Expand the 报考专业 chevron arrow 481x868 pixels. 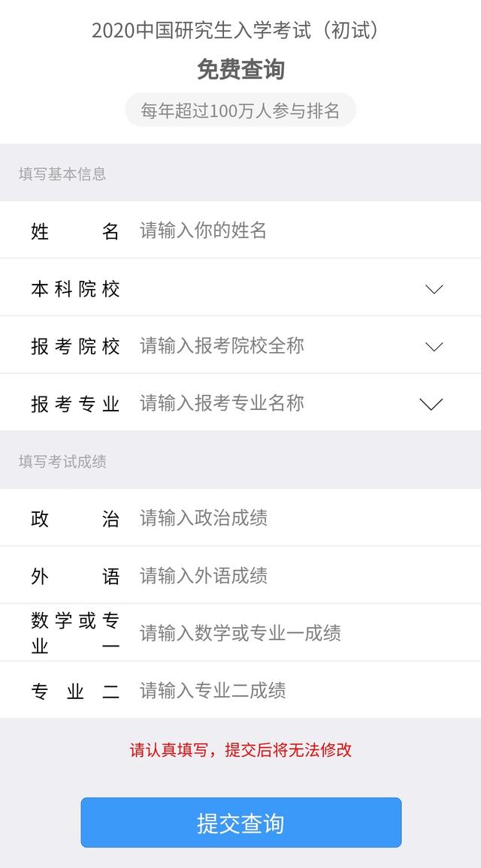pyautogui.click(x=431, y=404)
